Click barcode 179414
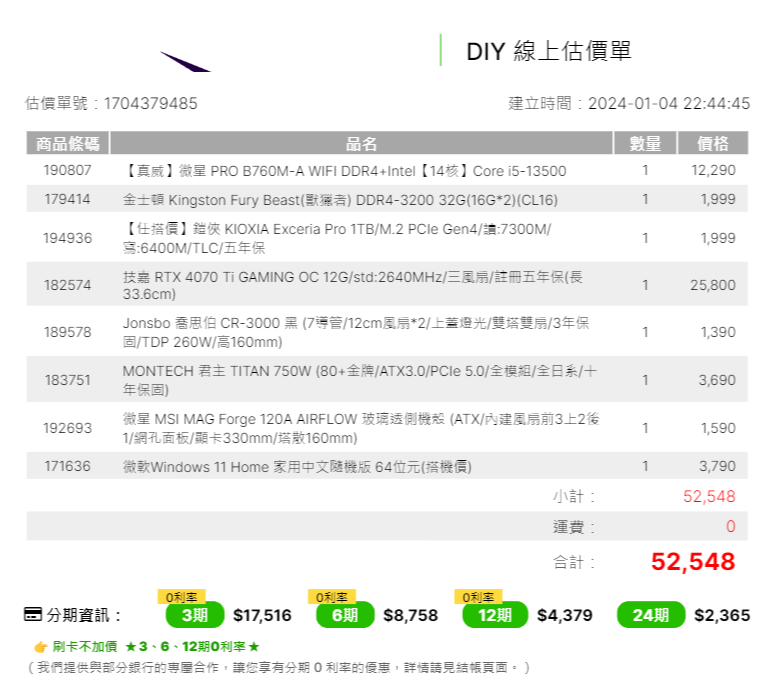 pos(67,199)
